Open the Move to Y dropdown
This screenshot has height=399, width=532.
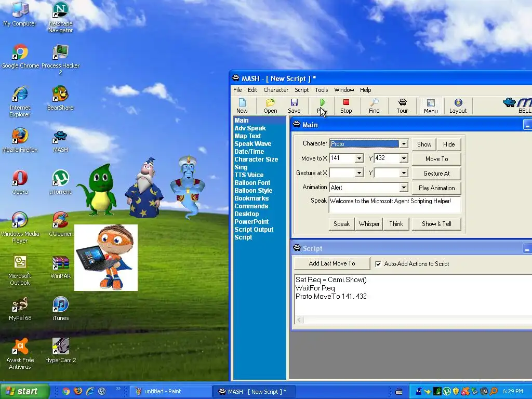[403, 158]
